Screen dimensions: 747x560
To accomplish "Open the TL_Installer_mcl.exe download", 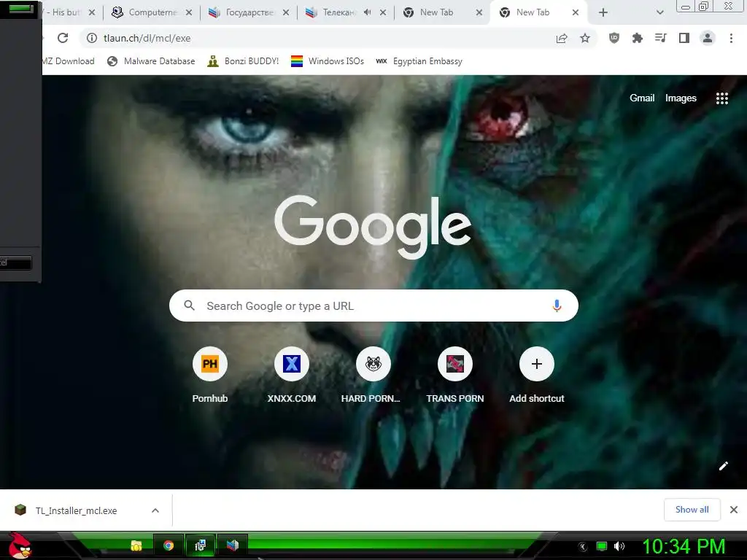I will (x=76, y=510).
